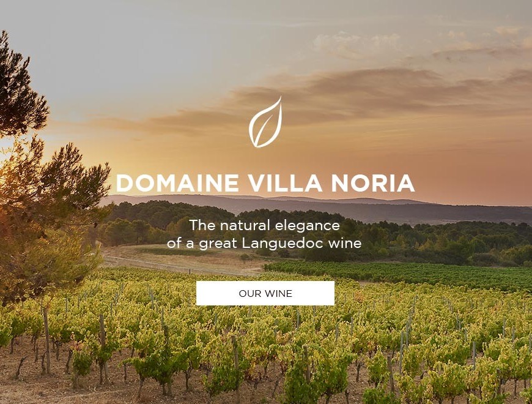Click the OUR WINE button
Screen dimensions: 532x404
coord(265,293)
